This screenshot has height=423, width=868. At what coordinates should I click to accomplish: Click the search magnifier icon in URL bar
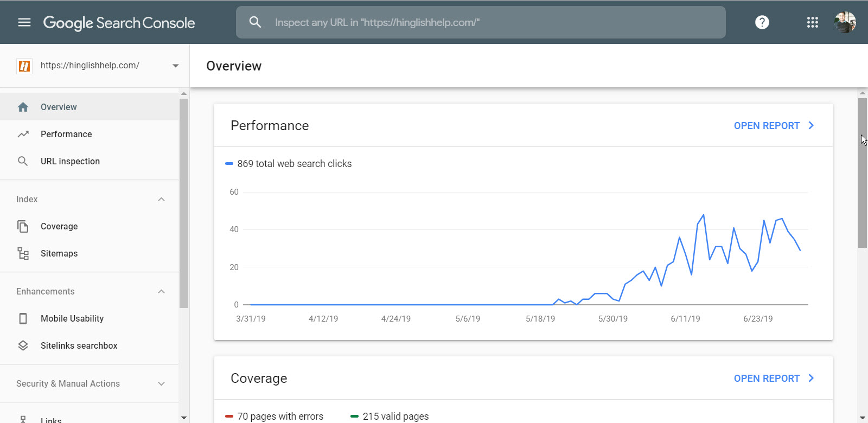pos(255,22)
